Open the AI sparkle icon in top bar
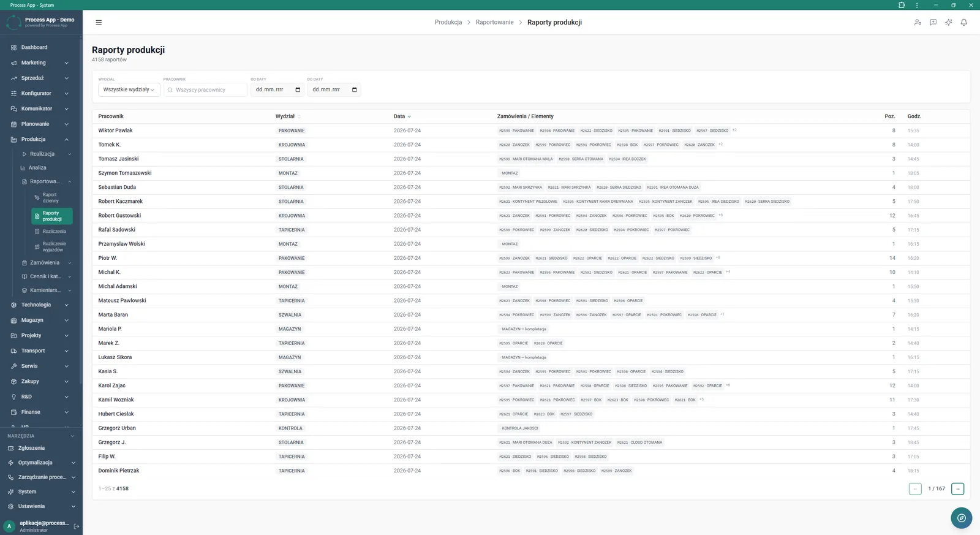Image resolution: width=980 pixels, height=535 pixels. [x=948, y=22]
